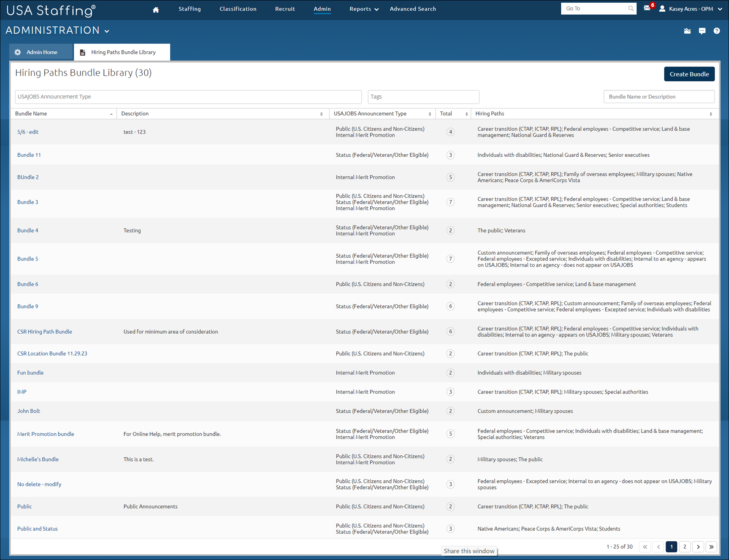Image resolution: width=729 pixels, height=560 pixels.
Task: Open the Fun bundle link
Action: [x=30, y=373]
